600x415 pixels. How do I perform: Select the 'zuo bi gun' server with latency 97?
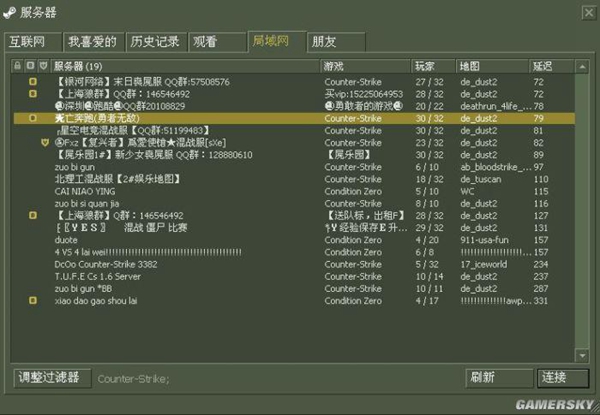pyautogui.click(x=294, y=167)
